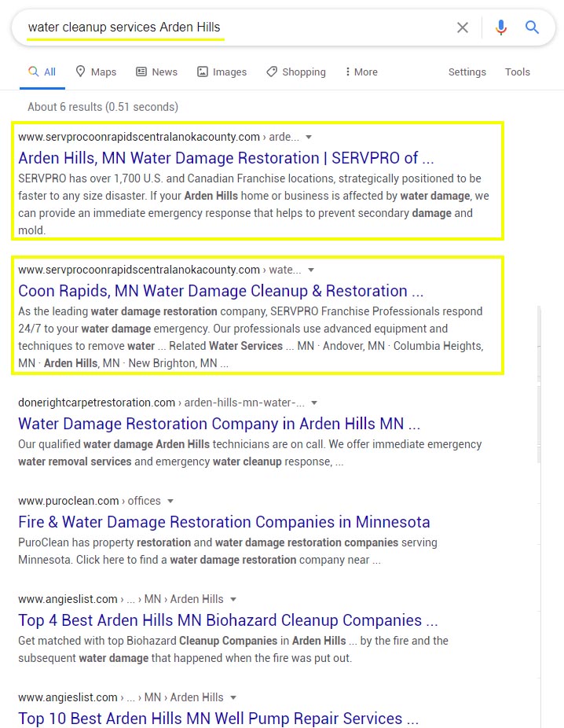Open the Maps tab
This screenshot has height=728, width=564.
pyautogui.click(x=96, y=72)
